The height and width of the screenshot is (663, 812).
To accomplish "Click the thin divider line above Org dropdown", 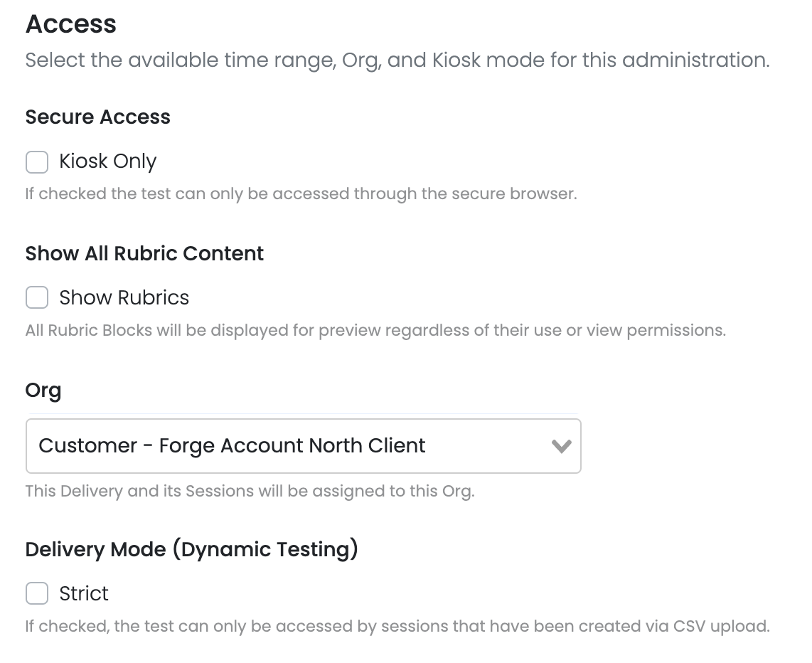I will [303, 413].
